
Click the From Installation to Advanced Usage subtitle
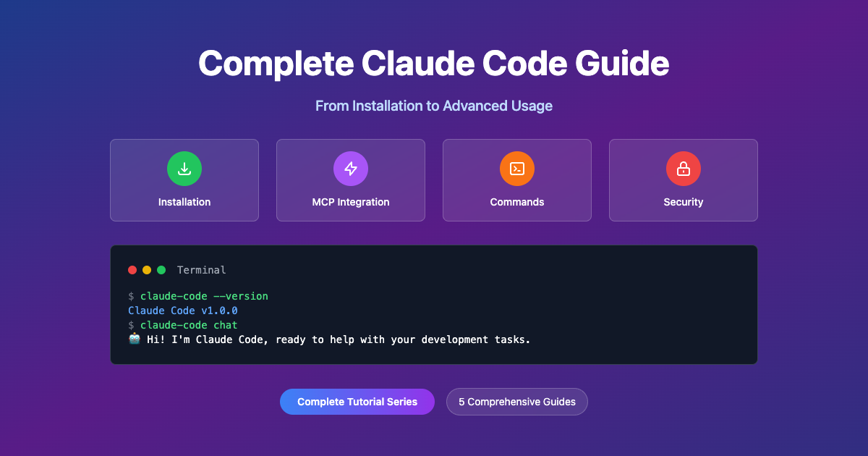434,106
